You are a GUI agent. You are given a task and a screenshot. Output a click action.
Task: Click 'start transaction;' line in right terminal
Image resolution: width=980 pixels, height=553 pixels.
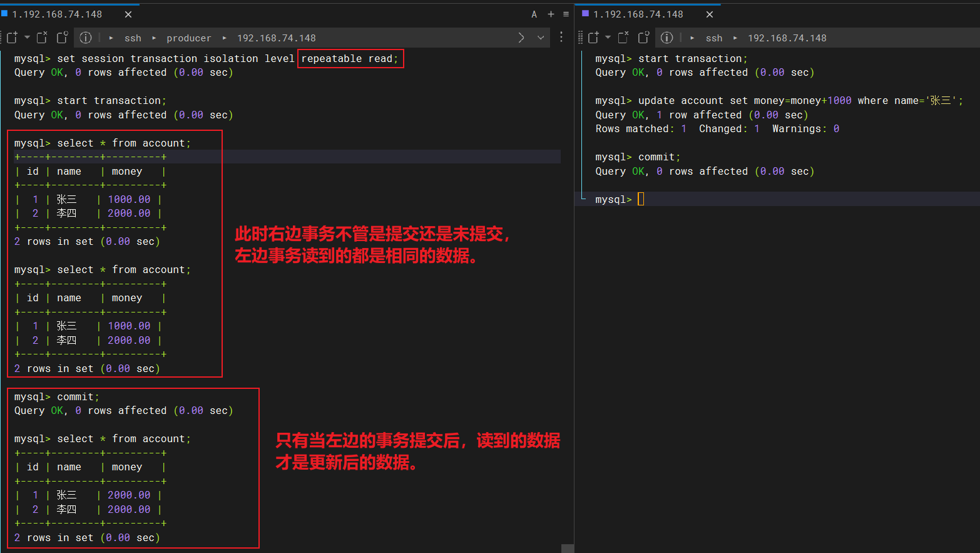pos(693,58)
